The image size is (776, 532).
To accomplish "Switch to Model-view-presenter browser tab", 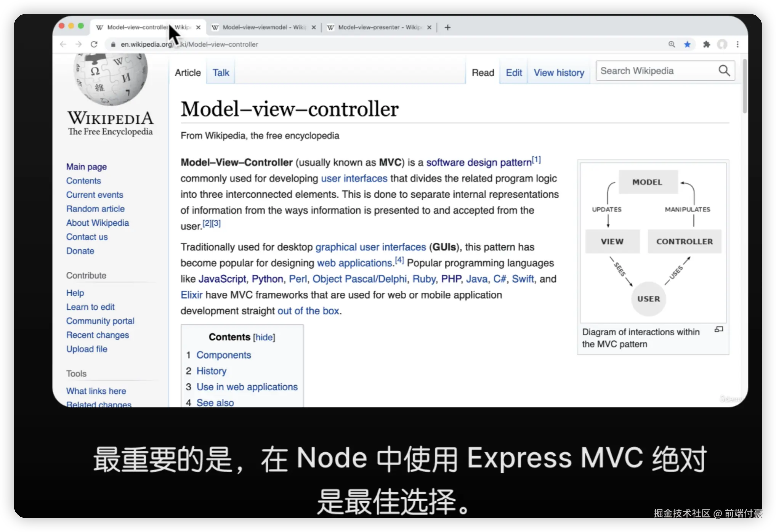I will coord(378,27).
